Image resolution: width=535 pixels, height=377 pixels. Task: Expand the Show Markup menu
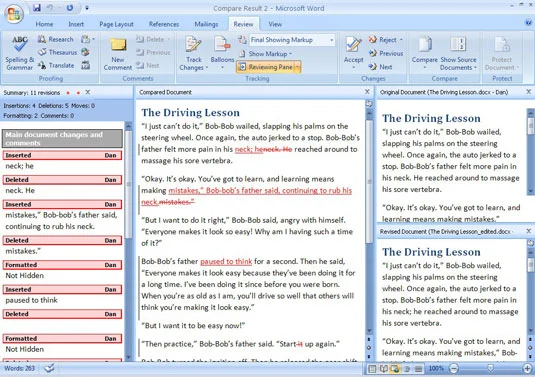[265, 54]
